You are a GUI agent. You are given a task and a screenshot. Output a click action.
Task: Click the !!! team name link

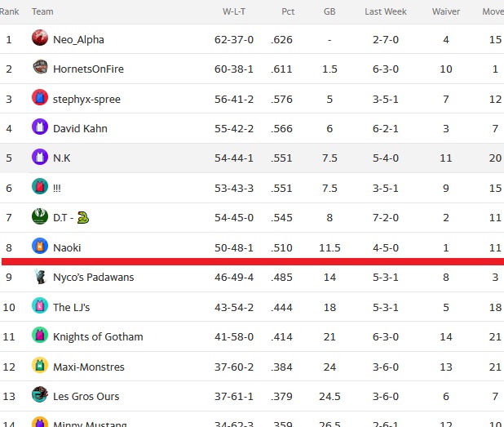coord(57,188)
